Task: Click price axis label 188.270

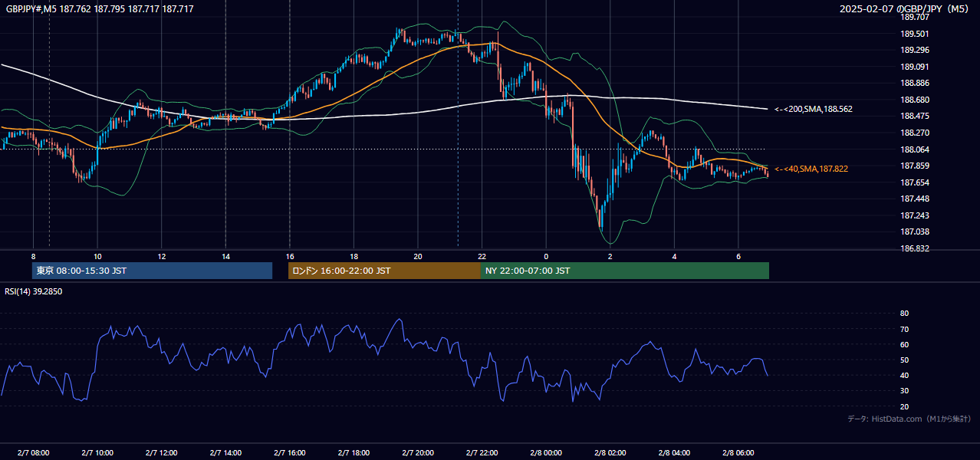Action: click(x=915, y=133)
